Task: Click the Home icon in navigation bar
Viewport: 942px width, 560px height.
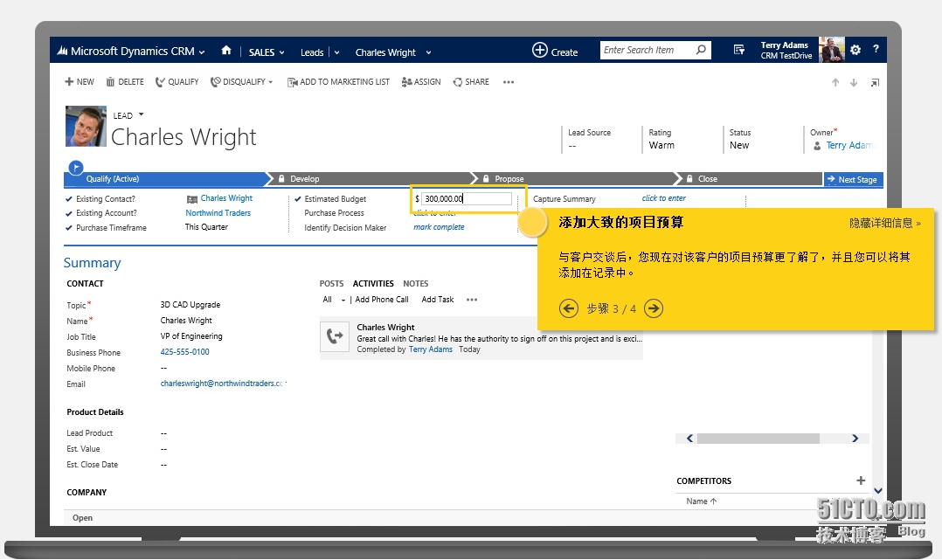Action: click(225, 51)
